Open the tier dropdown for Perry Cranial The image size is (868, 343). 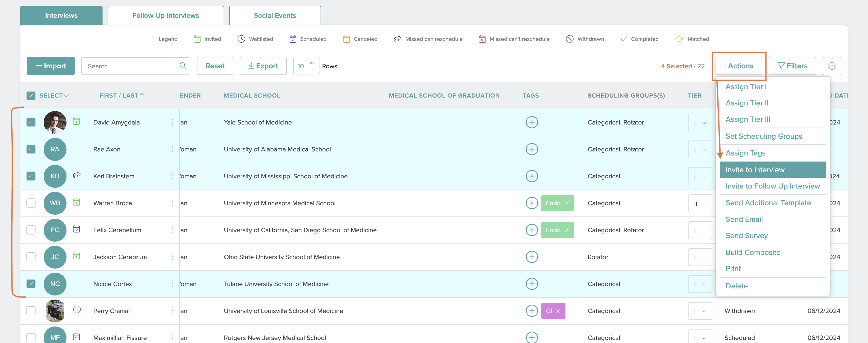point(700,311)
